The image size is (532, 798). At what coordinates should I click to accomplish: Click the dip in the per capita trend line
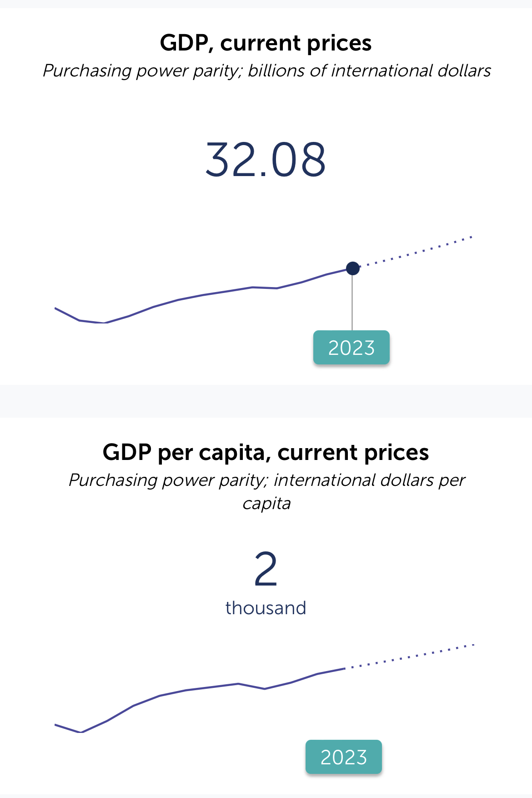point(265,688)
